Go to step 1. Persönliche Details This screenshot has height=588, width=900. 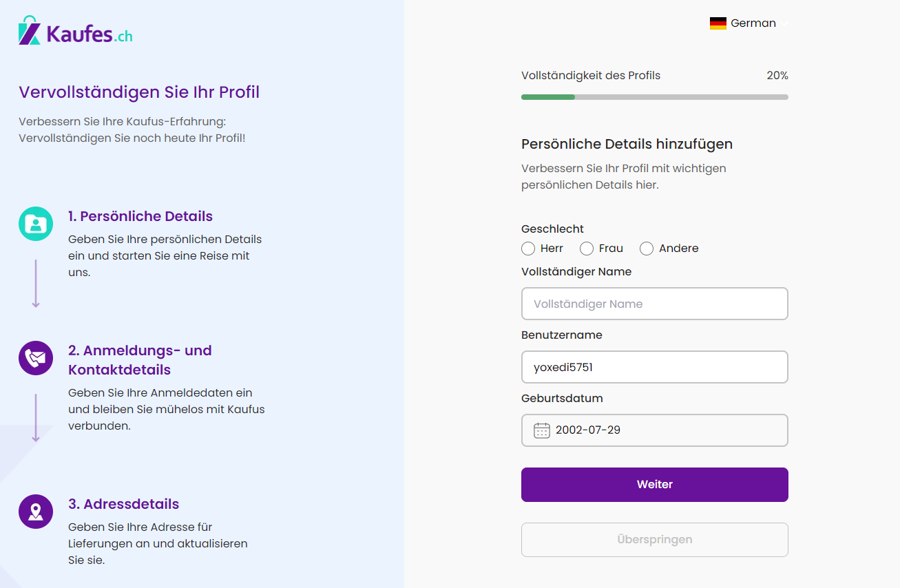140,216
